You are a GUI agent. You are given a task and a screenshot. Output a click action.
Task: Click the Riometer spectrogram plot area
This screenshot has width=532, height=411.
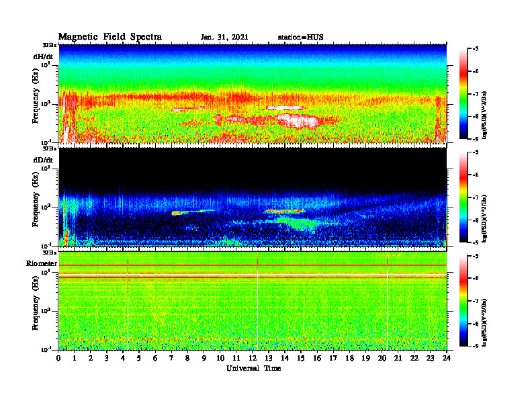253,301
